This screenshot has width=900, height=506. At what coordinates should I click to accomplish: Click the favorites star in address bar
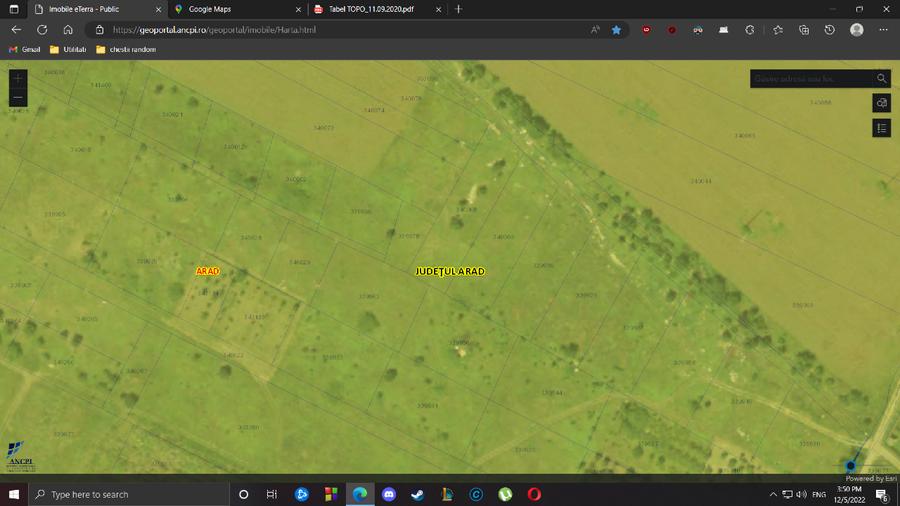pyautogui.click(x=616, y=30)
